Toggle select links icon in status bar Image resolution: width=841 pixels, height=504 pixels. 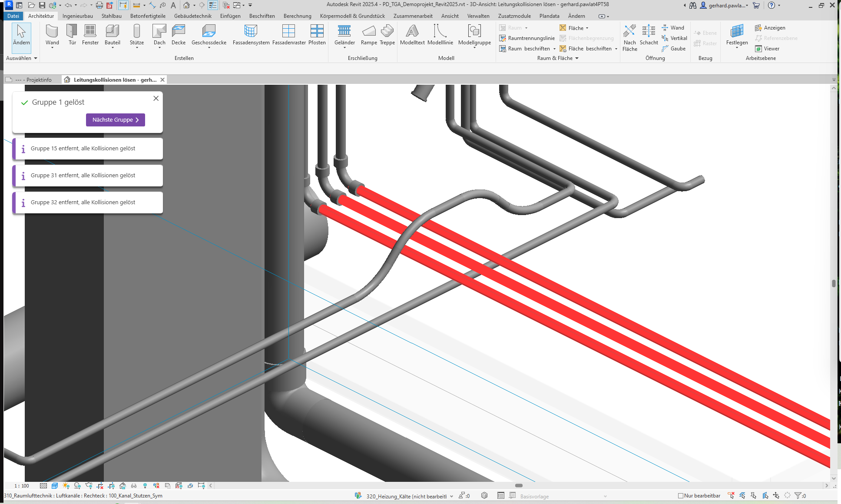(731, 496)
